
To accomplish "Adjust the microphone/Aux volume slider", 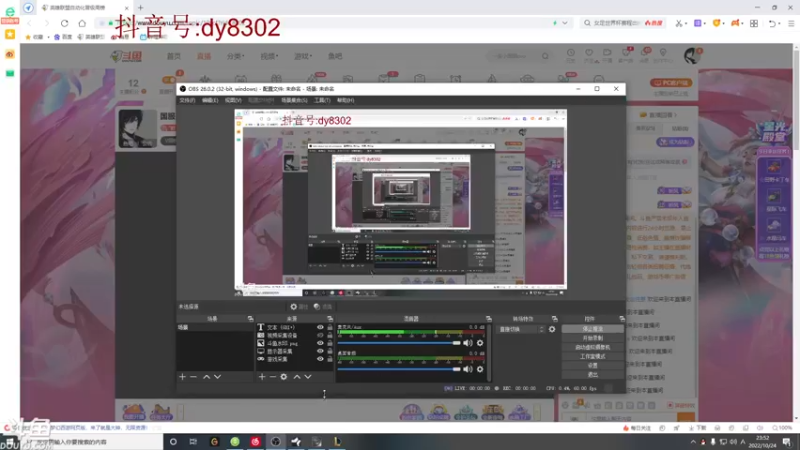I will point(399,343).
